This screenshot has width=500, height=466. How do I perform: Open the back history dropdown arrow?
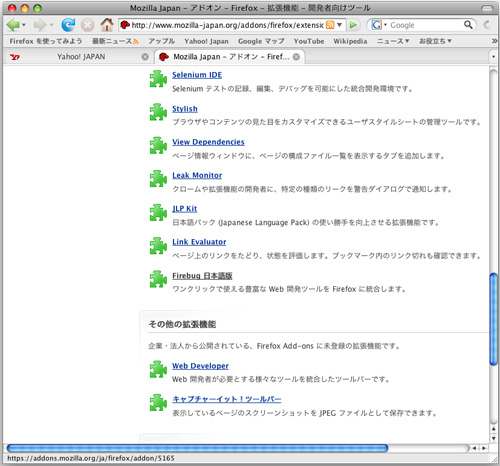24,25
